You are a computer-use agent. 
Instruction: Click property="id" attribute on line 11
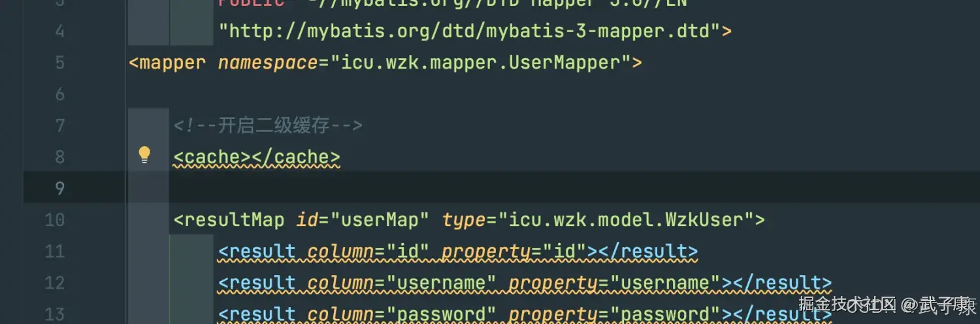pos(514,251)
